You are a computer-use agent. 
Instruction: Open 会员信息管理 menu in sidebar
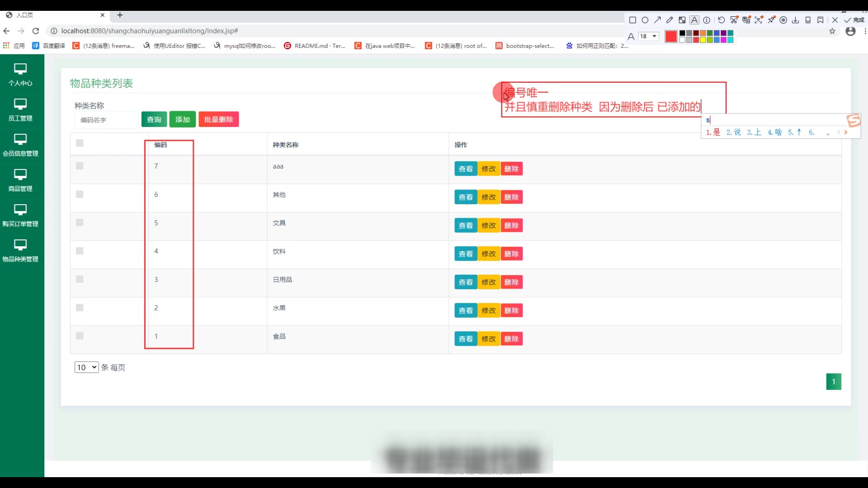(20, 145)
